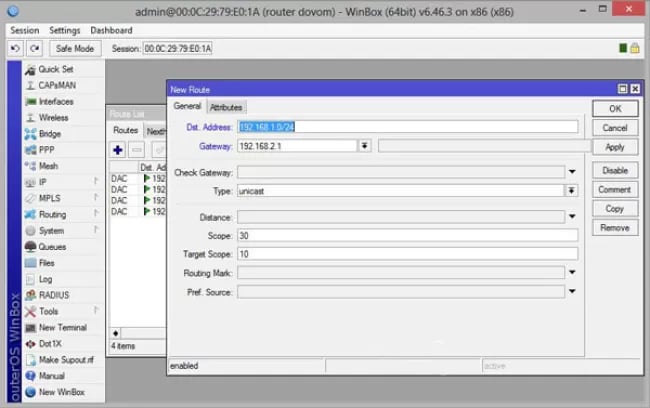The height and width of the screenshot is (408, 650).
Task: Open Manual from sidebar
Action: point(52,376)
